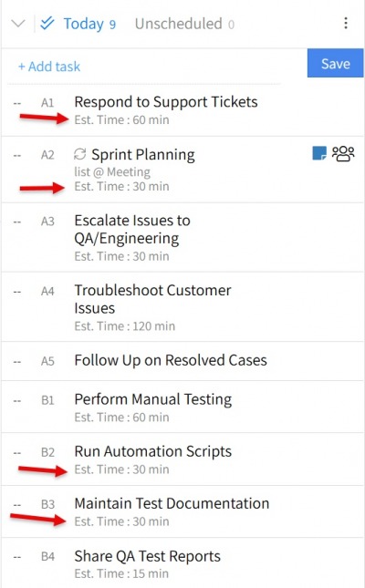This screenshot has height=588, width=365.
Task: Open status dashes for Perform Manual Testing
Action: point(17,400)
